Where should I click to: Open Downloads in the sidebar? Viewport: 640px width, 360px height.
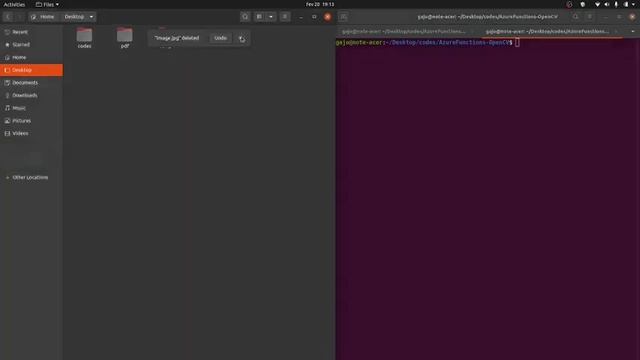pos(31,95)
